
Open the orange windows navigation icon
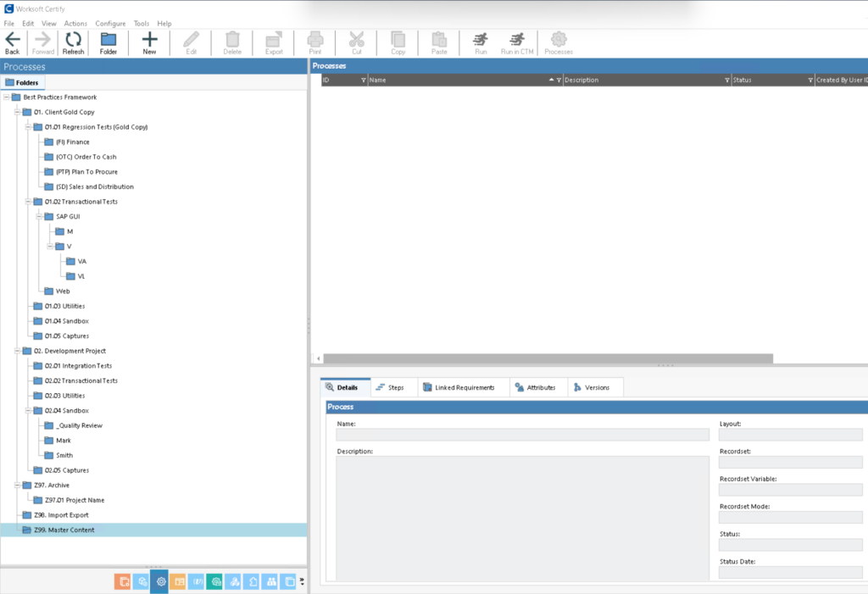(122, 581)
